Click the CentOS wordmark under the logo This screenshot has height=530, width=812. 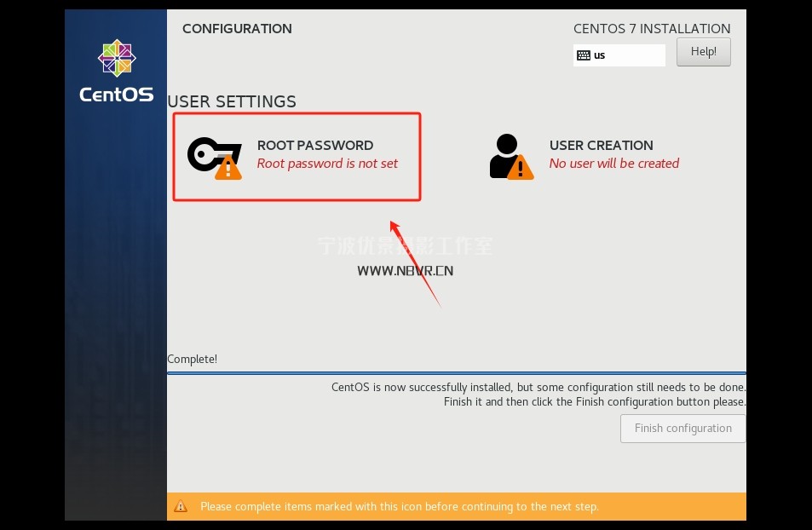click(x=117, y=95)
